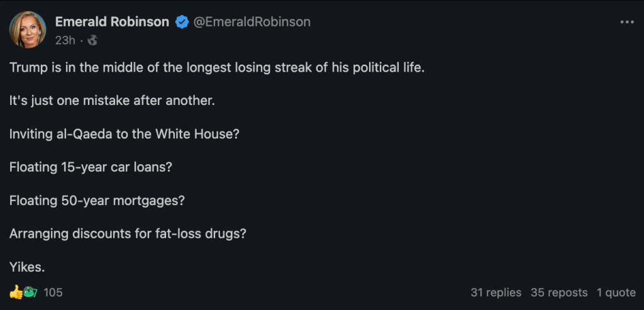Viewport: 644px width, 310px height.
Task: Open the three-dot post options menu
Action: point(626,22)
